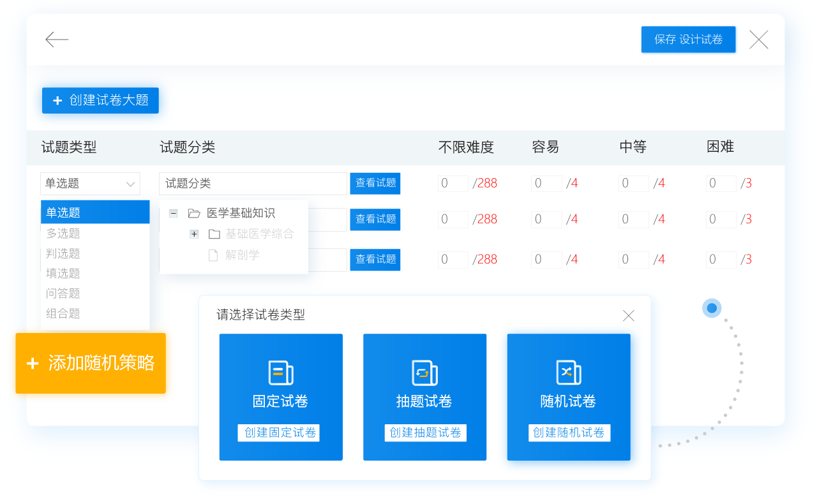Click the 创建试卷大题 button
Screen dimensions: 817x504
(100, 100)
